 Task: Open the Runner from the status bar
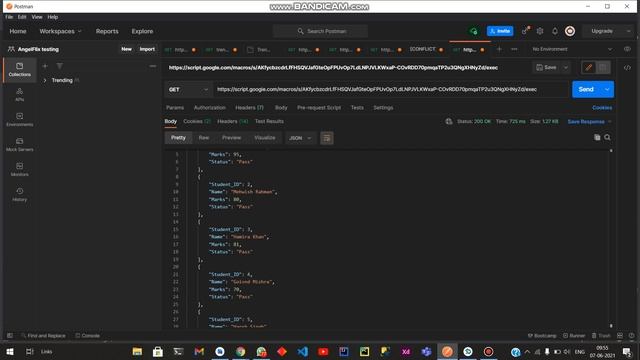[574, 336]
